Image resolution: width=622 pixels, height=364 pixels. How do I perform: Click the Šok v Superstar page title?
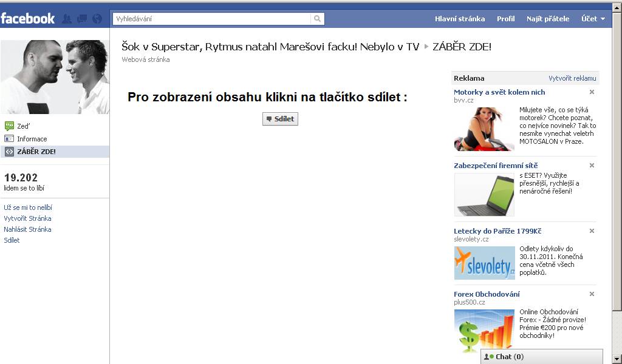click(x=270, y=47)
